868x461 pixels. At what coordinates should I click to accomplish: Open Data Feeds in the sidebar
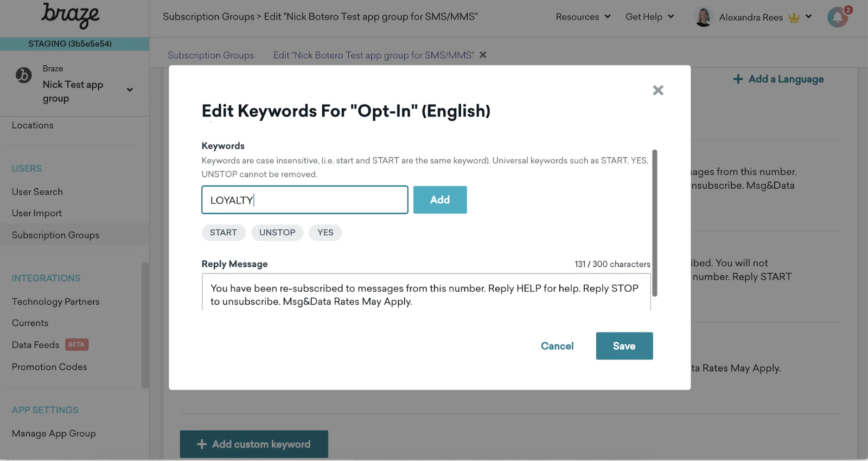tap(35, 345)
